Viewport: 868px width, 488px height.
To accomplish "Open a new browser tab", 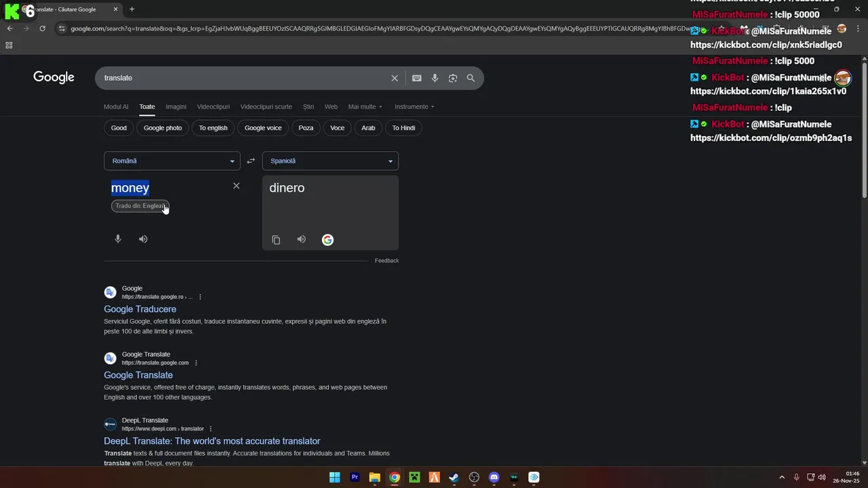I will [132, 9].
